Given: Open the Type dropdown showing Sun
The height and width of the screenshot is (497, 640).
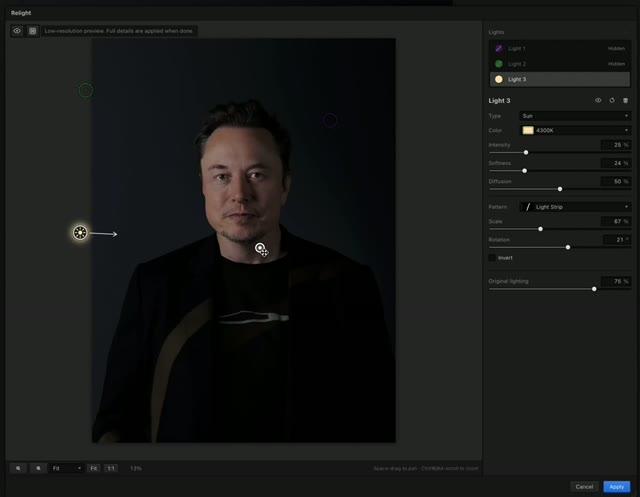Looking at the screenshot, I should [575, 116].
